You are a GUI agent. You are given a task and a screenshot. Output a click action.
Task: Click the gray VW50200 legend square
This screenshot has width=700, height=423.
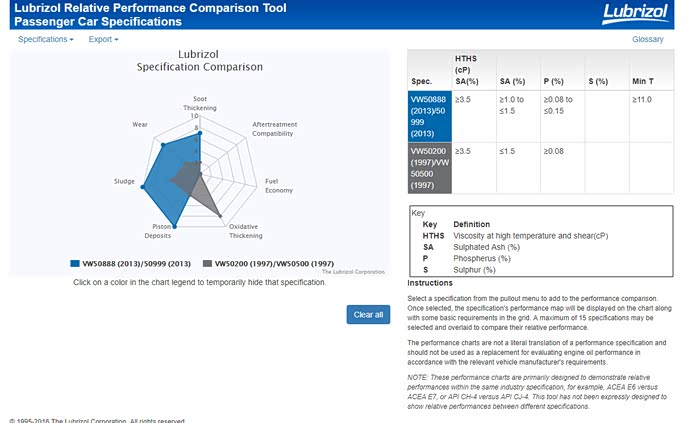click(x=208, y=263)
